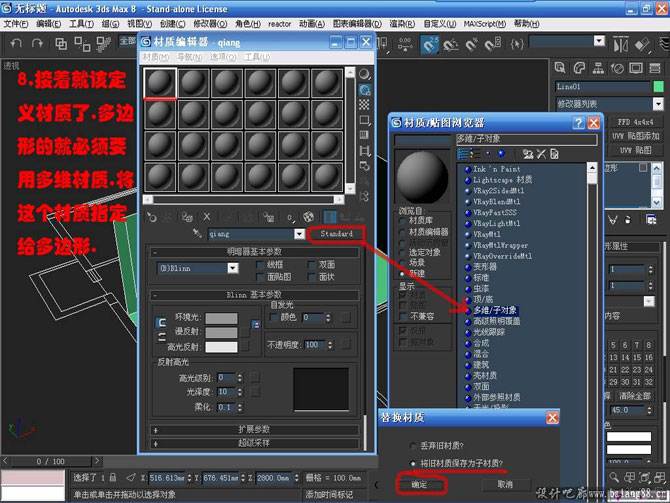The height and width of the screenshot is (503, 670).
Task: Click the undo arrow in main toolbar
Action: tap(12, 45)
